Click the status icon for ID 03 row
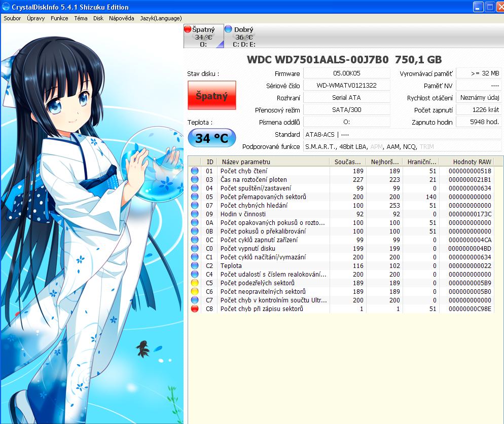 coord(195,179)
